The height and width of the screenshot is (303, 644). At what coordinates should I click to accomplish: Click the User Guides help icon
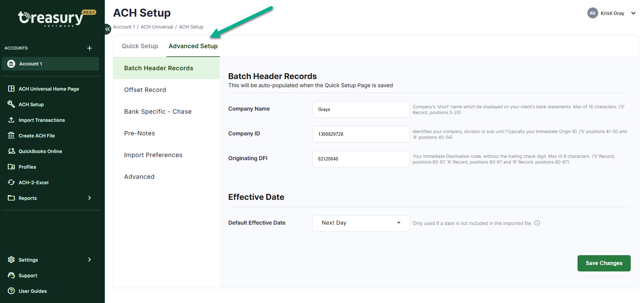click(11, 291)
